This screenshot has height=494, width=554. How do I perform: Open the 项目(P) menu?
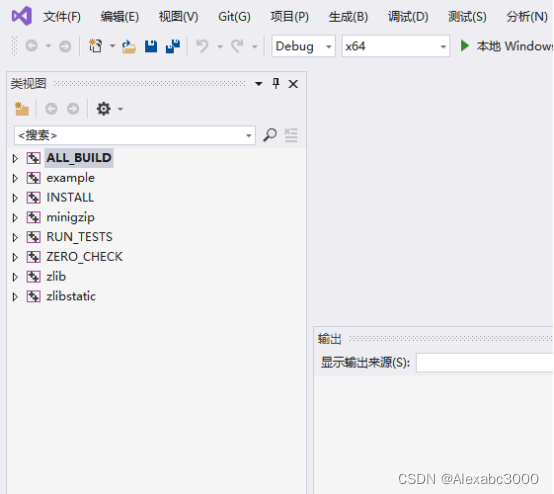coord(289,17)
